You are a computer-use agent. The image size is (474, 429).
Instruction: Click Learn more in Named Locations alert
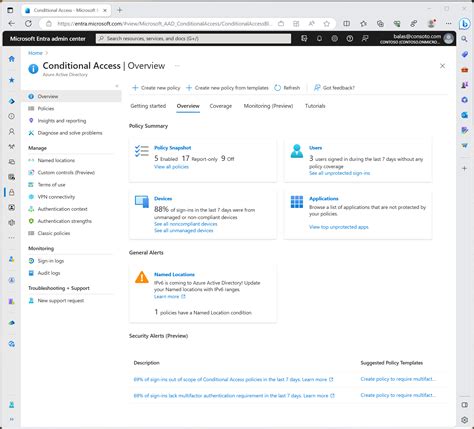coord(169,297)
